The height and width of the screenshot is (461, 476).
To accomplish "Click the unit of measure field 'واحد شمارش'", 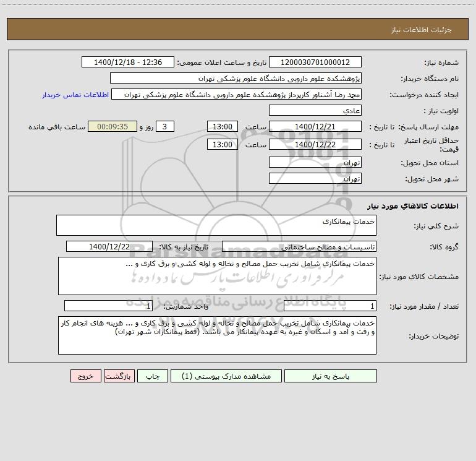I will tap(108, 306).
